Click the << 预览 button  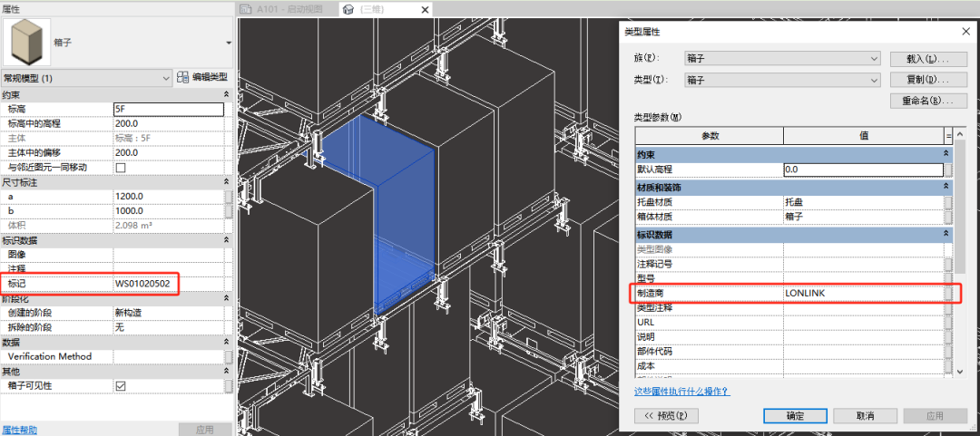666,415
